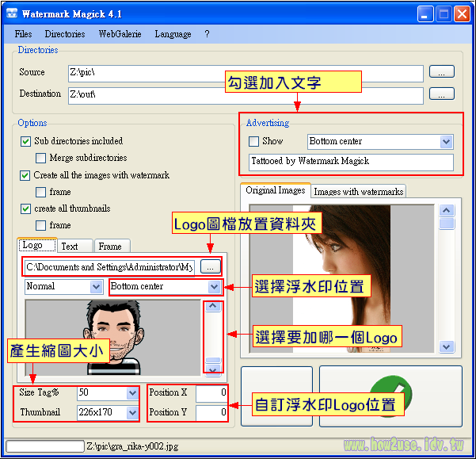This screenshot has height=459, width=476.
Task: Select the Logo tab
Action: pyautogui.click(x=38, y=245)
